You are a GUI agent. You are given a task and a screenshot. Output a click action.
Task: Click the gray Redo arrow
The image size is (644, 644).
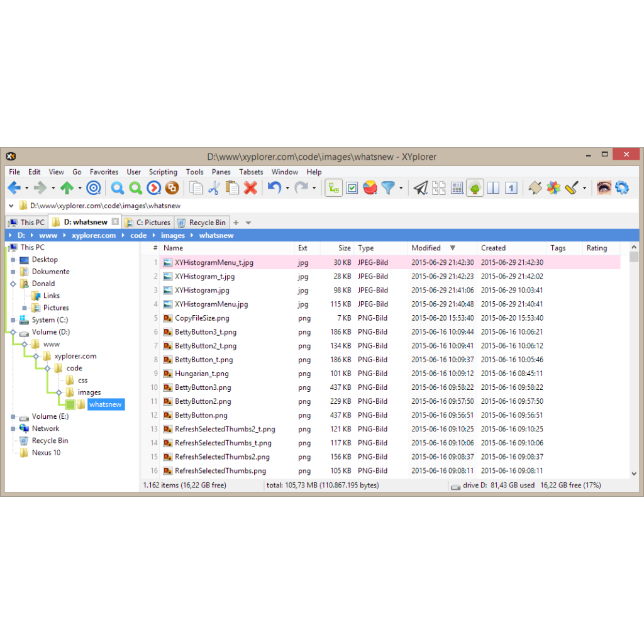point(301,188)
